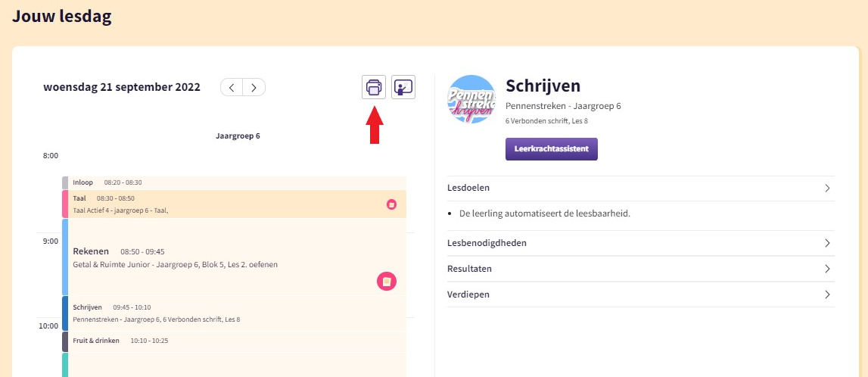868x377 pixels.
Task: Expand the Verdiepen section
Action: click(x=827, y=294)
